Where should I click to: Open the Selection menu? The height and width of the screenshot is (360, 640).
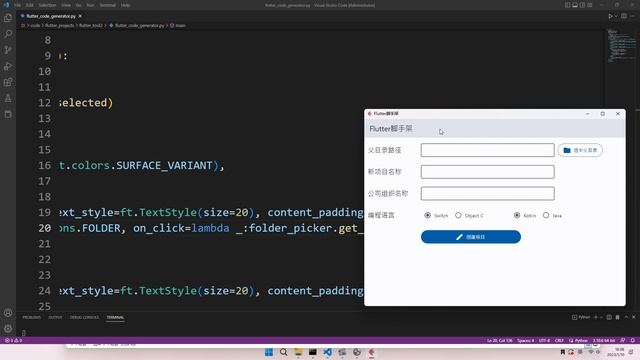(47, 5)
